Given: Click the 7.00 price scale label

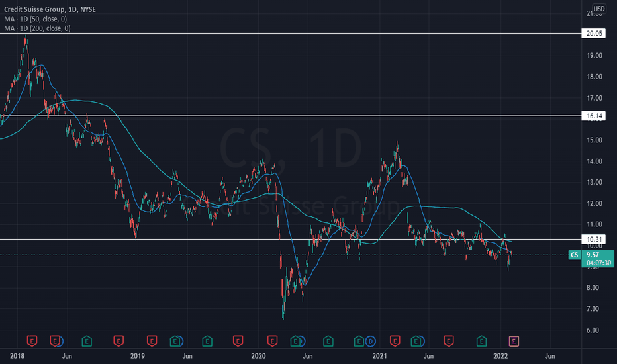Looking at the screenshot, I should [x=593, y=309].
